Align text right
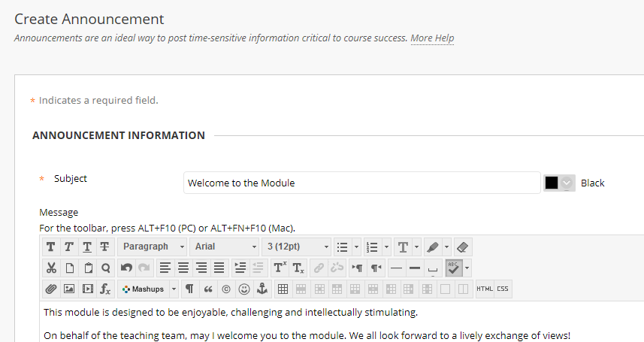Viewport: 644px width, 342px height. (x=201, y=268)
